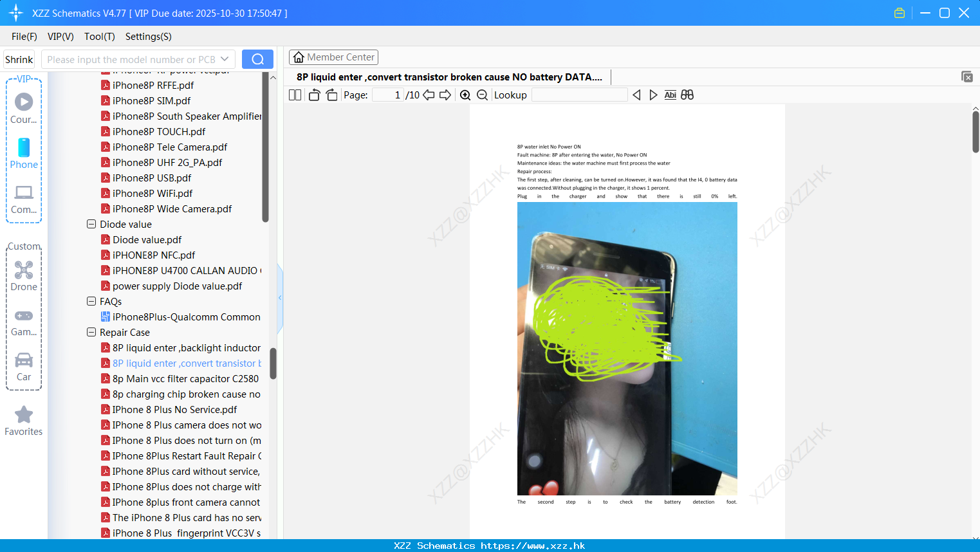Open iPhone8P USB.pdf
Screen dimensions: 980x552
pyautogui.click(x=152, y=178)
